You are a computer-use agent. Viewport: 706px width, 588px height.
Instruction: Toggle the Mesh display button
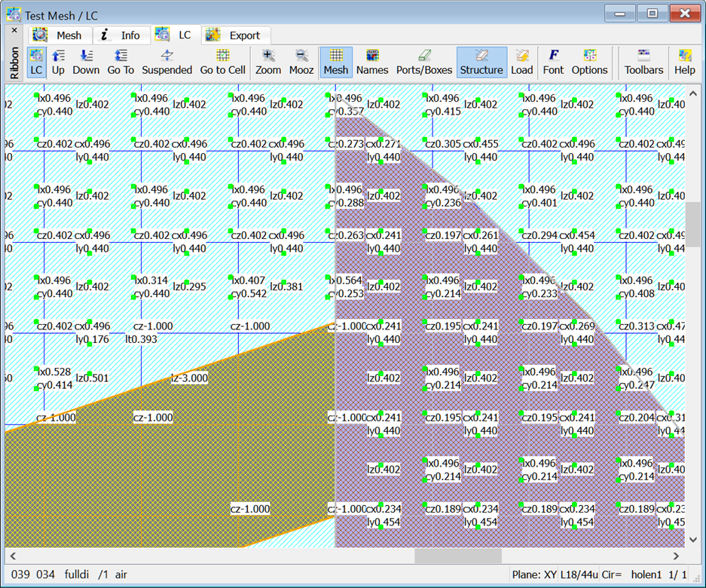click(336, 62)
